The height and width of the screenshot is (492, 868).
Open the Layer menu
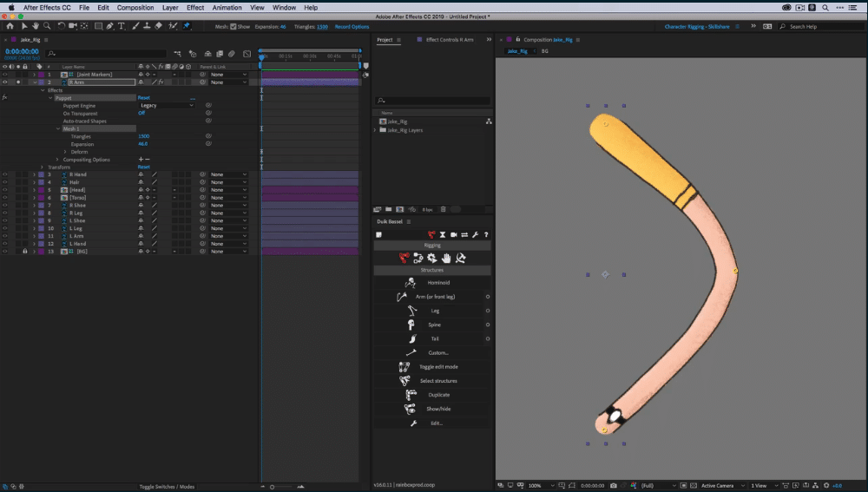click(x=170, y=8)
